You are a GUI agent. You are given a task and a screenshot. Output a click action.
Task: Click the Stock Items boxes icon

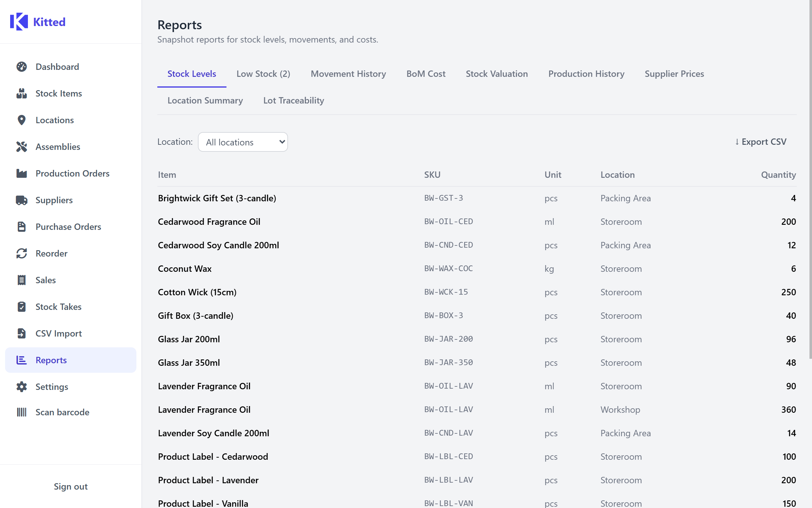click(22, 93)
